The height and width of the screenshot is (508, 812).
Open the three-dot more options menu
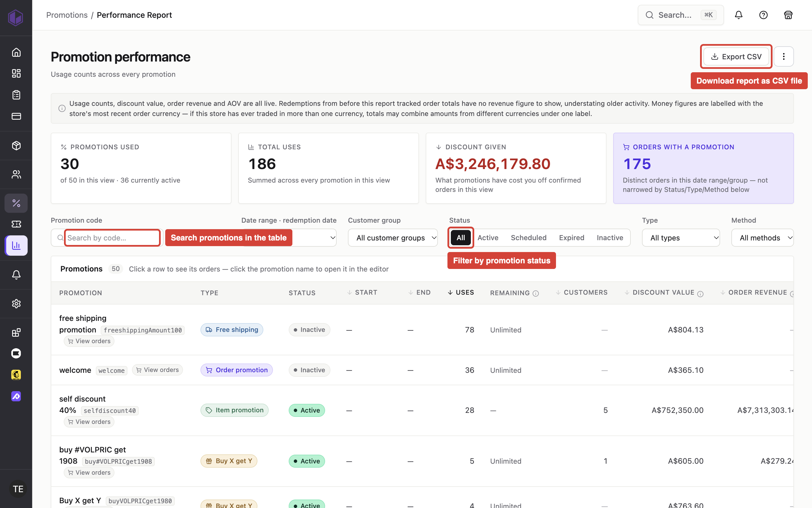pyautogui.click(x=784, y=56)
